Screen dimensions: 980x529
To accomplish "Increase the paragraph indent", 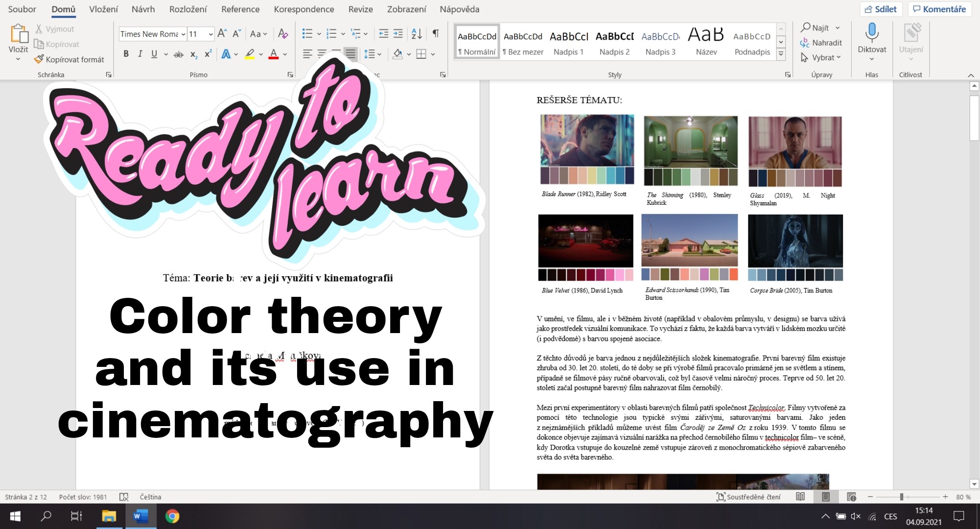I will (398, 33).
